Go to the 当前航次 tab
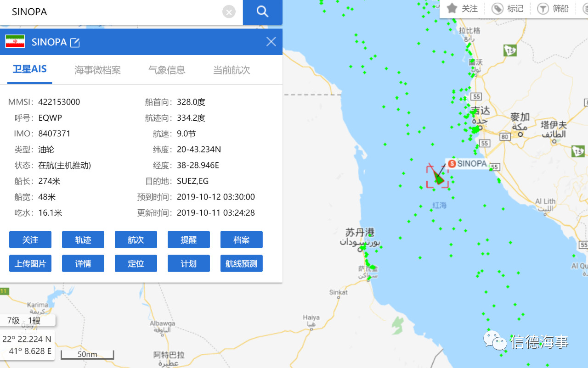The height and width of the screenshot is (368, 588). tap(232, 70)
